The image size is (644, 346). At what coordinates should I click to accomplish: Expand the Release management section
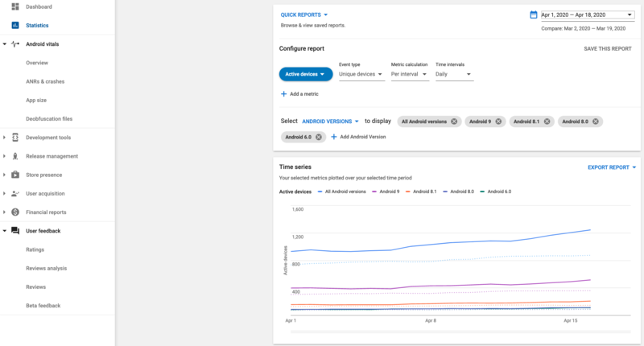(x=5, y=156)
